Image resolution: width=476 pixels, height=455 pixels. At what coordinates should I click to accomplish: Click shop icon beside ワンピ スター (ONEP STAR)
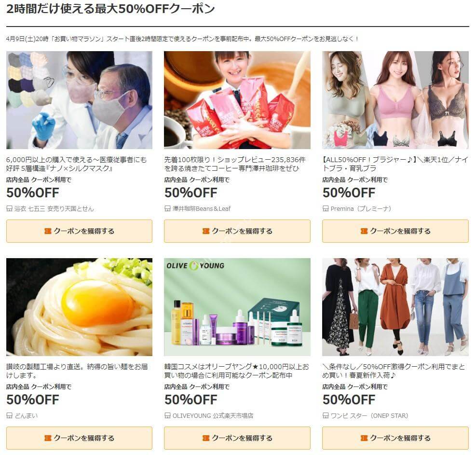pos(326,415)
